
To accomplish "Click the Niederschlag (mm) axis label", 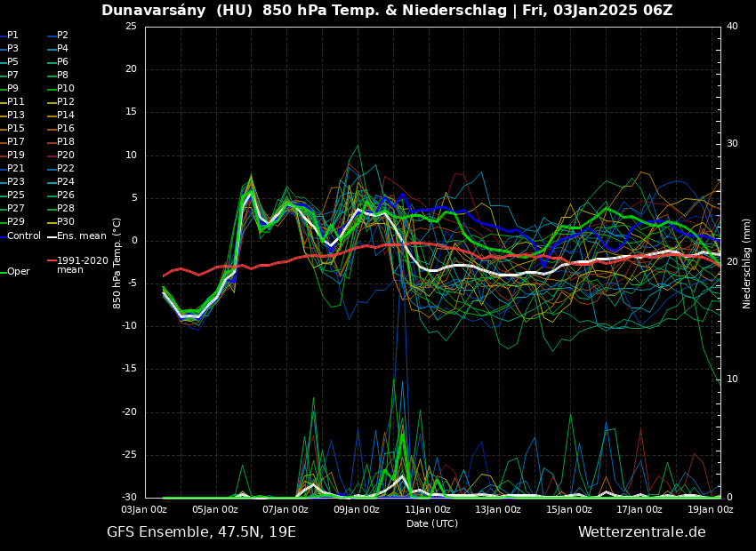I will 747,263.
